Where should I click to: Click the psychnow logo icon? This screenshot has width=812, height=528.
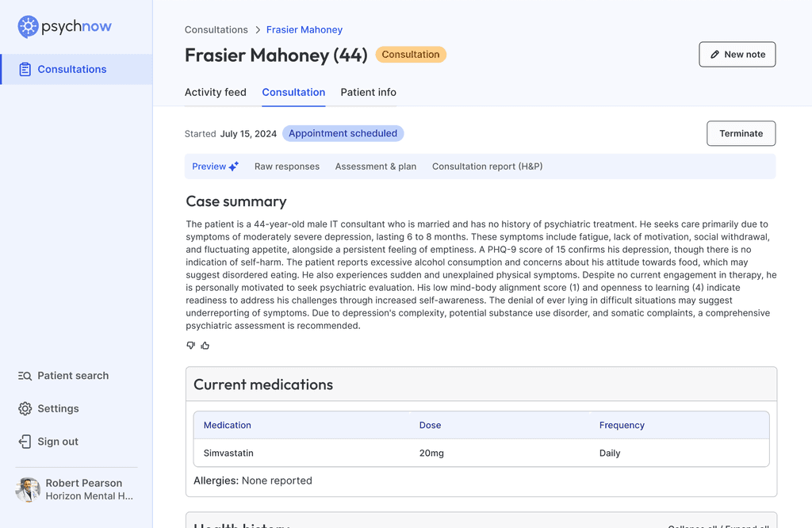(x=28, y=26)
